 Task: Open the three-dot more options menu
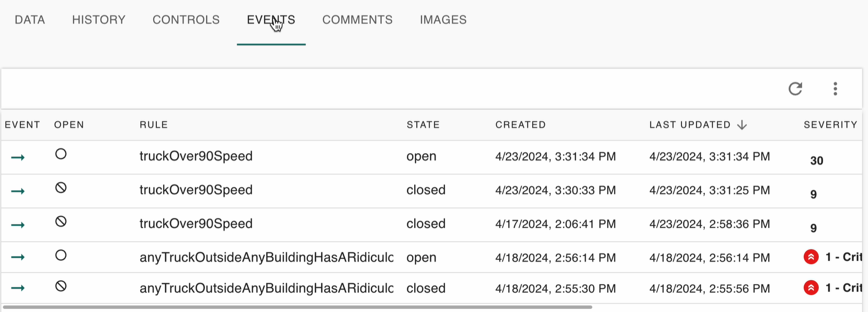(x=835, y=89)
